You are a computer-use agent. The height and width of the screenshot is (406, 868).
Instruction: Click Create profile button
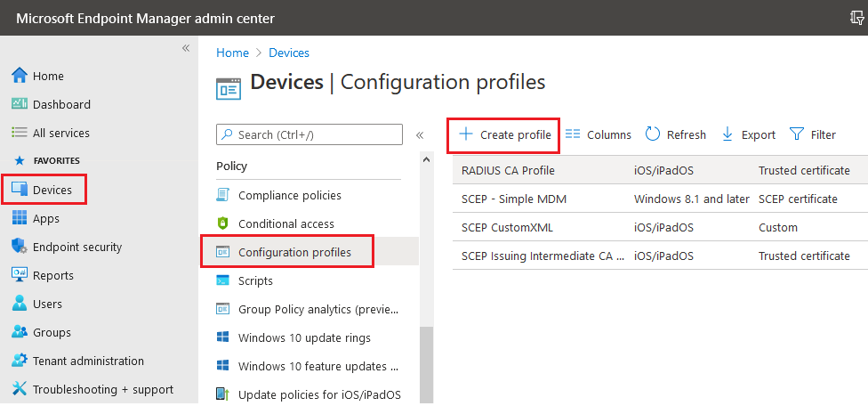click(504, 134)
